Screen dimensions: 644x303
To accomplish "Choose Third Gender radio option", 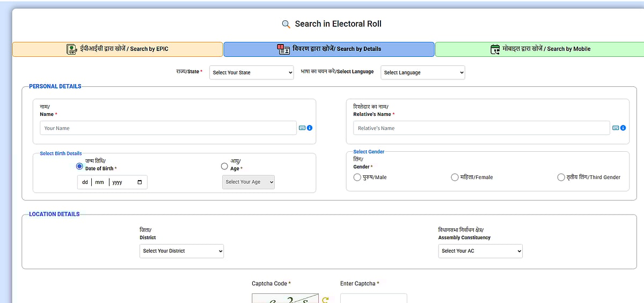I will click(x=561, y=177).
